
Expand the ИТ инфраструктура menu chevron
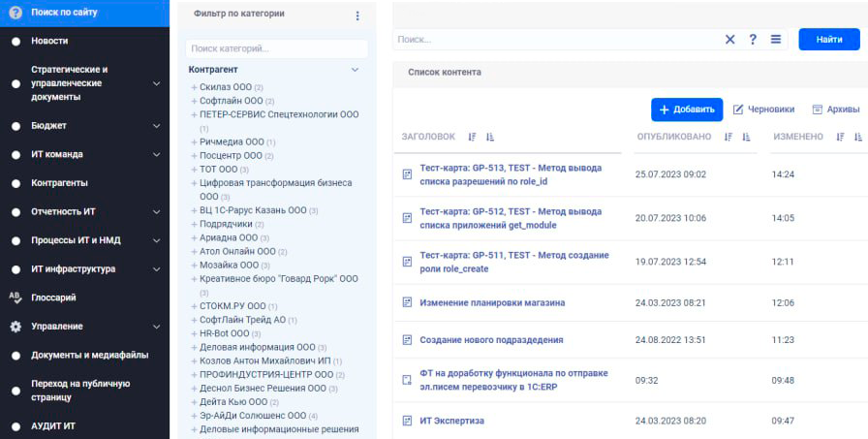157,269
